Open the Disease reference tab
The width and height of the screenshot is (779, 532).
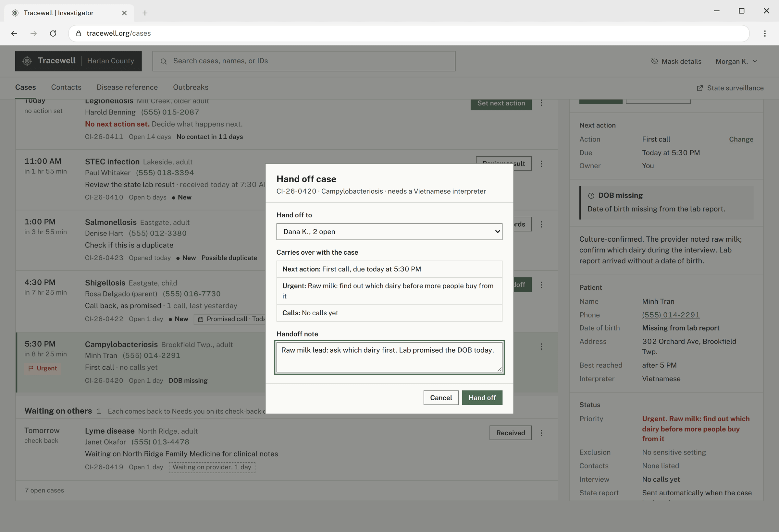pyautogui.click(x=127, y=87)
